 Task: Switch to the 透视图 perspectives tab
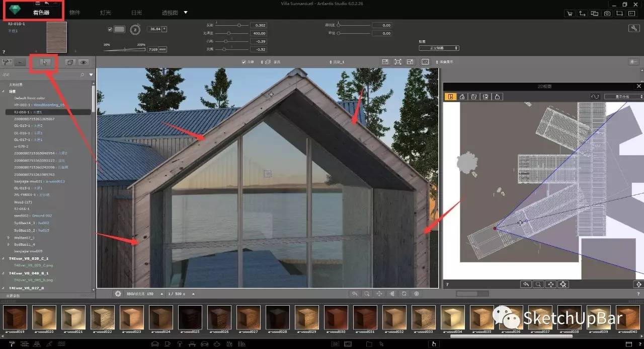(170, 12)
